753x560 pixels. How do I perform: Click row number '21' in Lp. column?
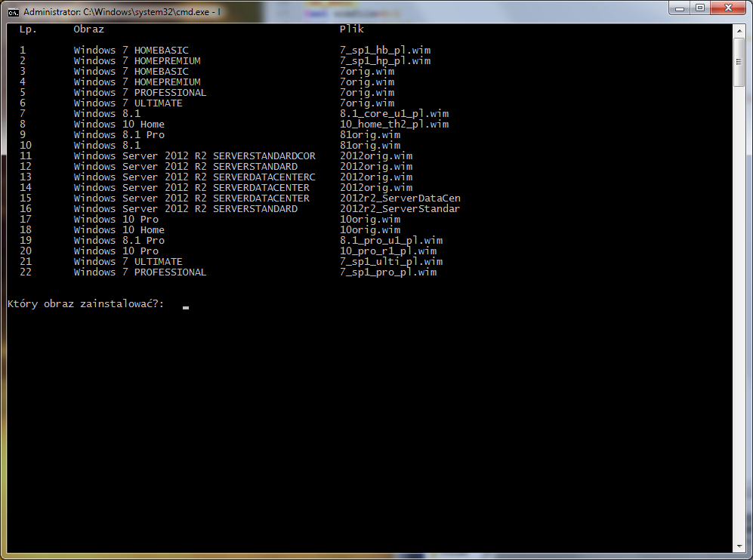pos(26,262)
